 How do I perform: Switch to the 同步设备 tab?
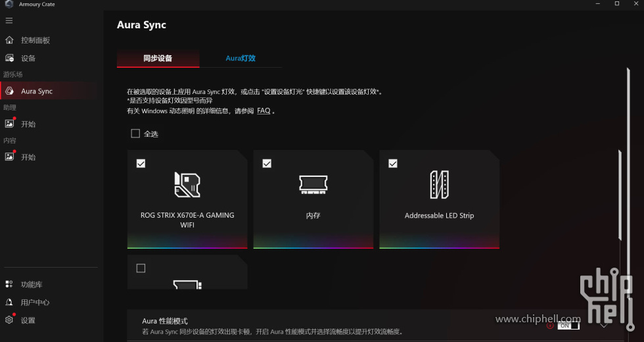[158, 59]
